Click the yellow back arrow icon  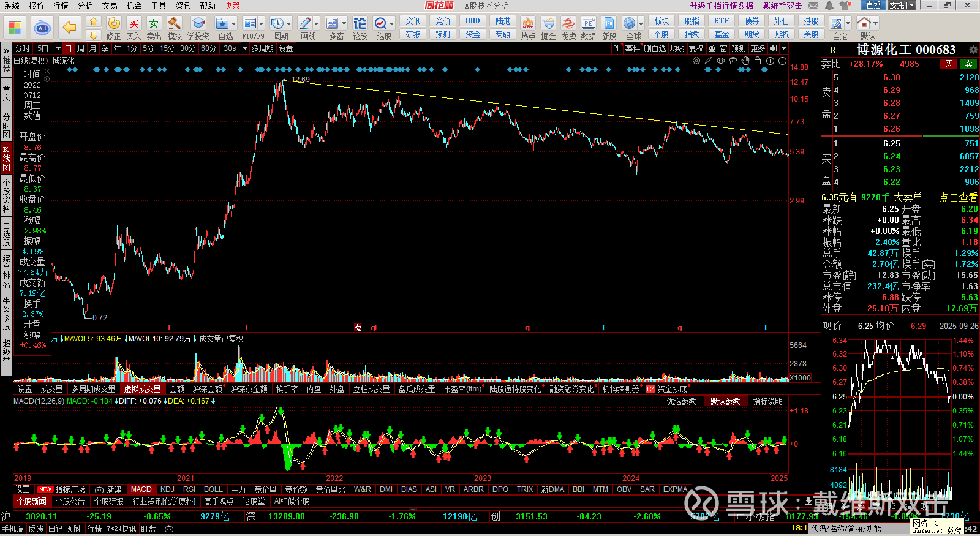[x=70, y=28]
